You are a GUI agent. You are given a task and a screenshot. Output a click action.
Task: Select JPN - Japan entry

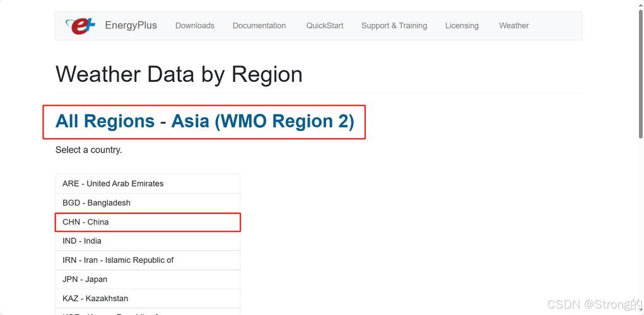click(x=148, y=279)
